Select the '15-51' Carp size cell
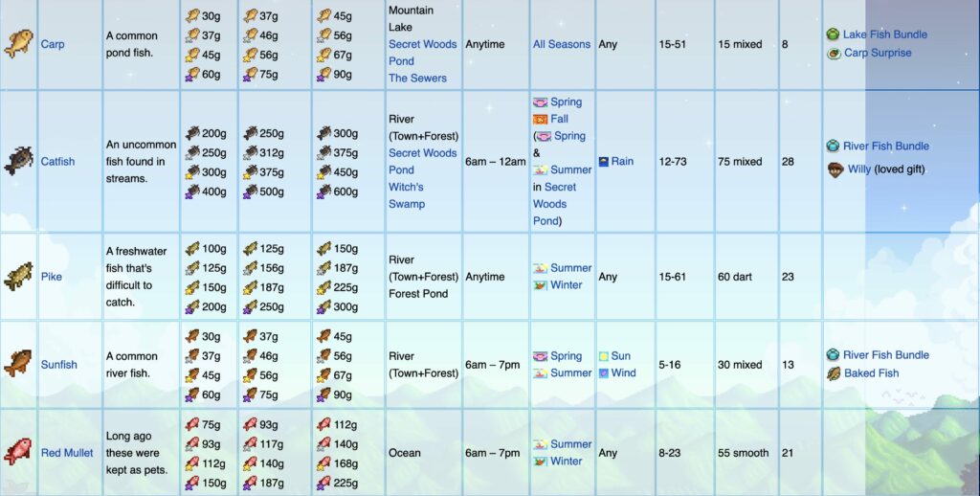 coord(672,44)
